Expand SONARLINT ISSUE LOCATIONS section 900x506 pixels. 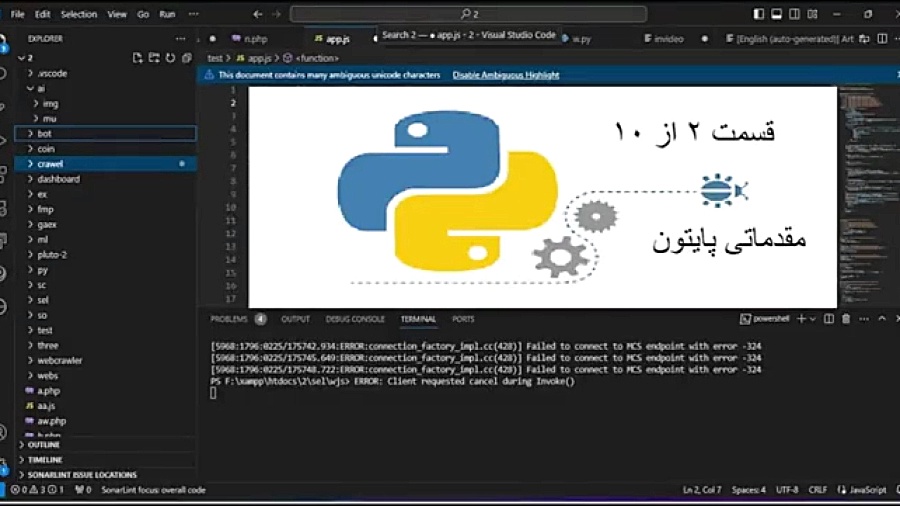[x=105, y=475]
